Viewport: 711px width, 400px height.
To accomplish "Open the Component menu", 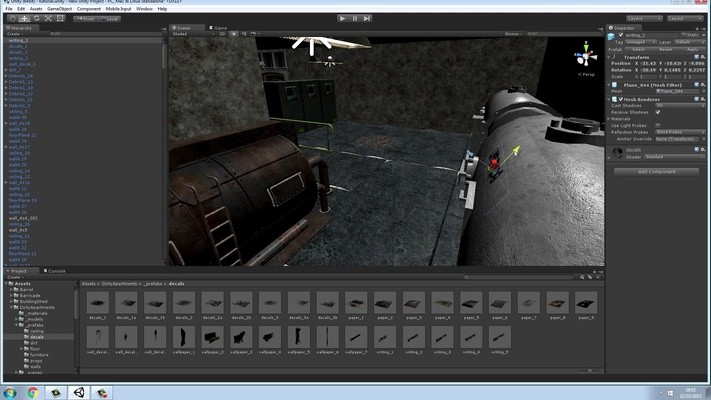I will pyautogui.click(x=89, y=9).
